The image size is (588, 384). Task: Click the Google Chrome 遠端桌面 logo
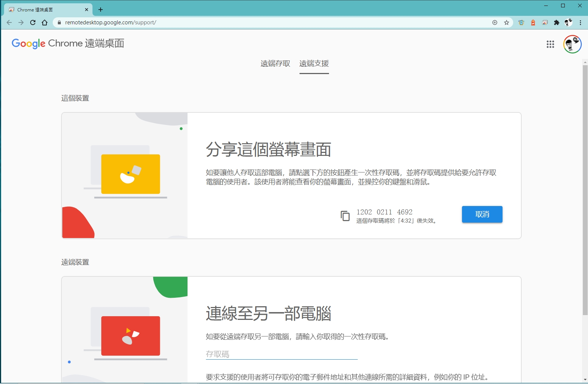[68, 43]
